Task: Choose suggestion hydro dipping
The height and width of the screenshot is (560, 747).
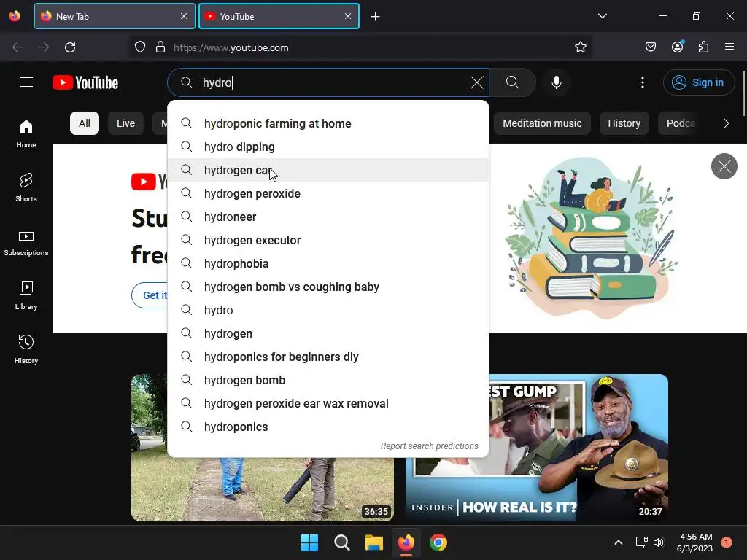Action: [x=328, y=147]
